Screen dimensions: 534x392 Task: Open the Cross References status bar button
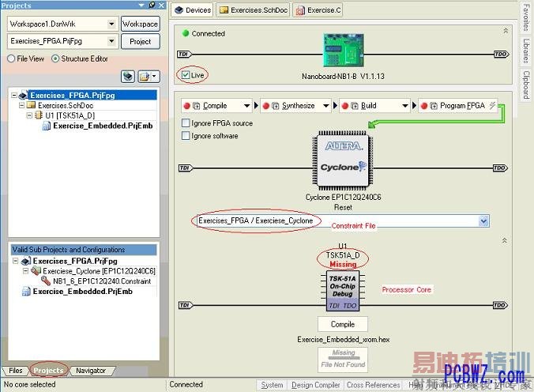[374, 385]
